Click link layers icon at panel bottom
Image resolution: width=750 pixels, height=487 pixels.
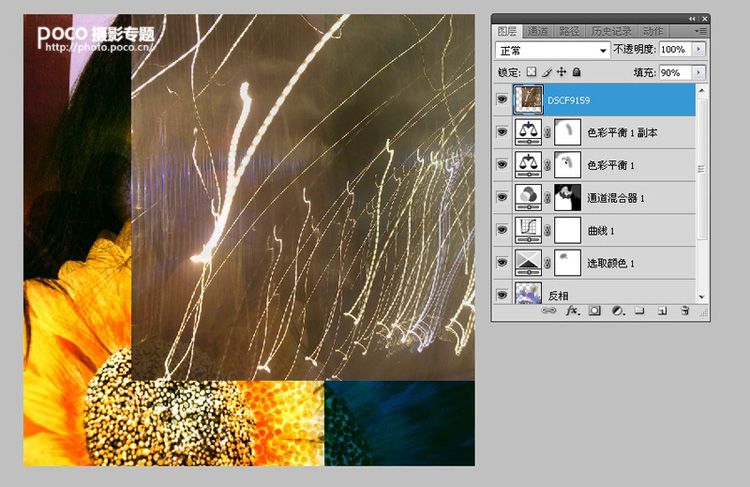[x=549, y=310]
